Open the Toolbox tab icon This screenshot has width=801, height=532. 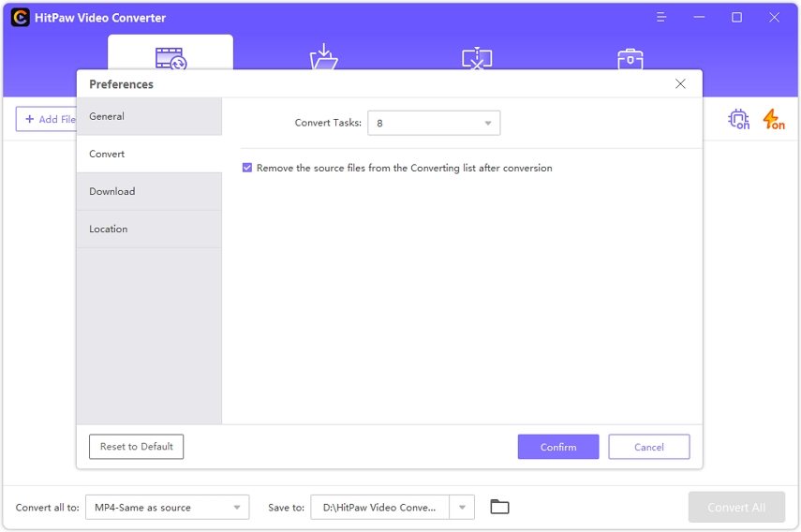pyautogui.click(x=630, y=59)
